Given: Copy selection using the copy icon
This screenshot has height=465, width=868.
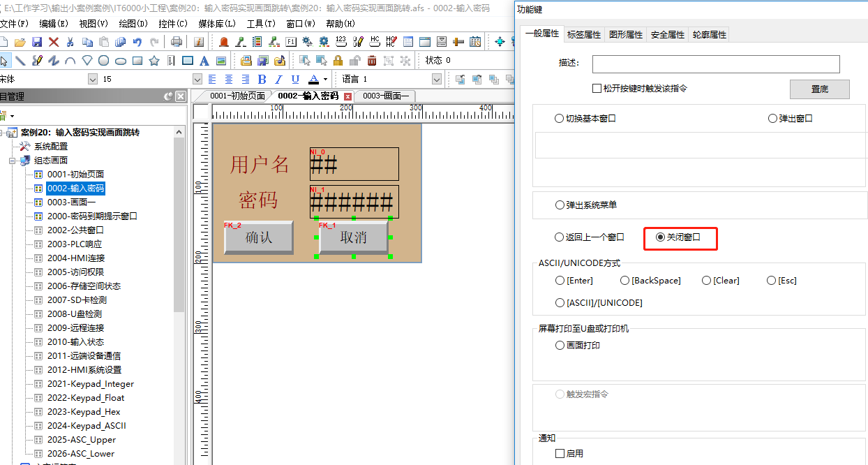Looking at the screenshot, I should tap(87, 42).
